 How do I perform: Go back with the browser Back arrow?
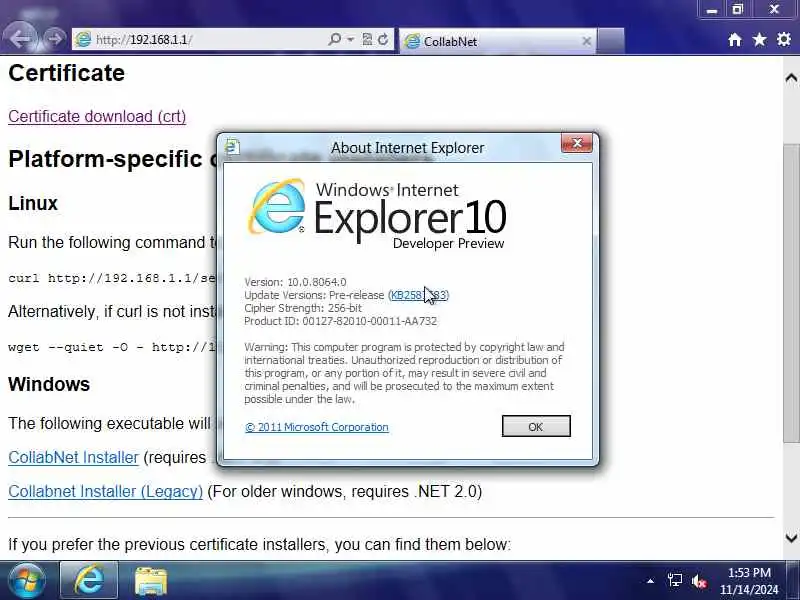pos(21,37)
